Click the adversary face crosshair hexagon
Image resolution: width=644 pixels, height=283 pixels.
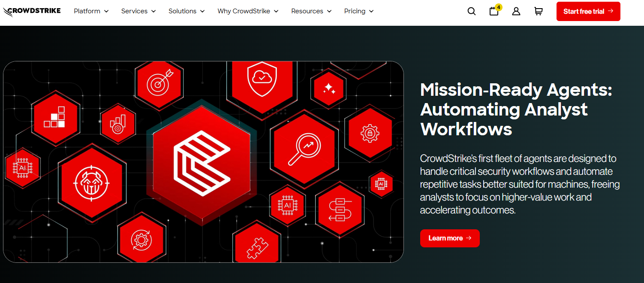pos(92,183)
